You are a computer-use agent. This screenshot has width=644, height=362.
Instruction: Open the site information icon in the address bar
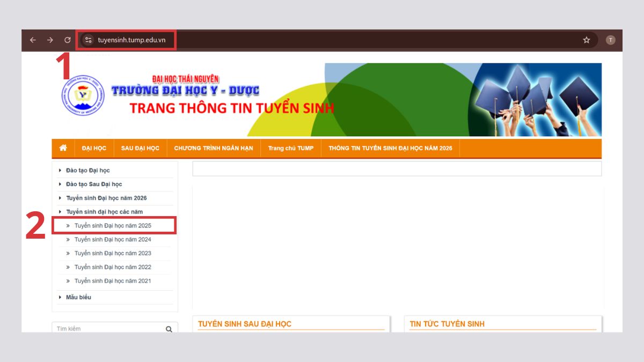89,40
